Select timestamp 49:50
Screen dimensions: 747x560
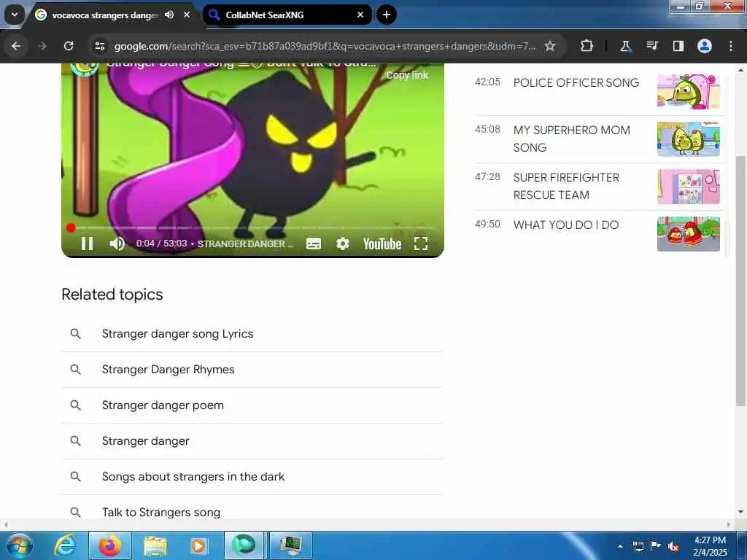pos(487,225)
